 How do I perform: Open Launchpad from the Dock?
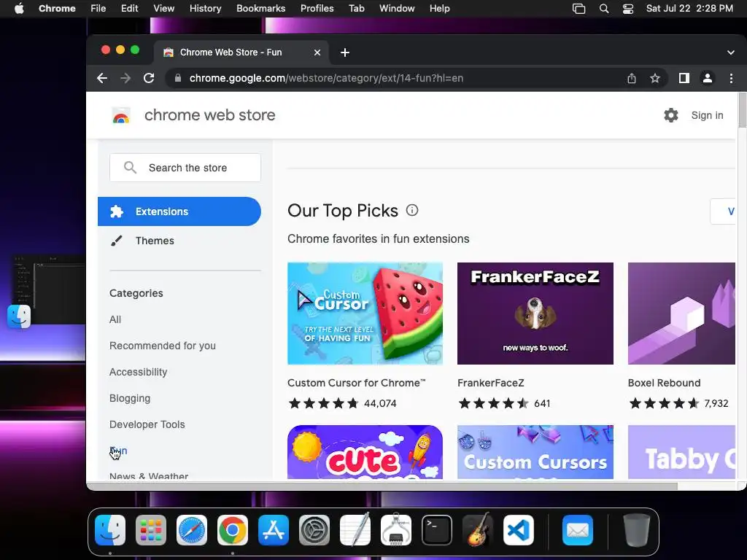151,530
